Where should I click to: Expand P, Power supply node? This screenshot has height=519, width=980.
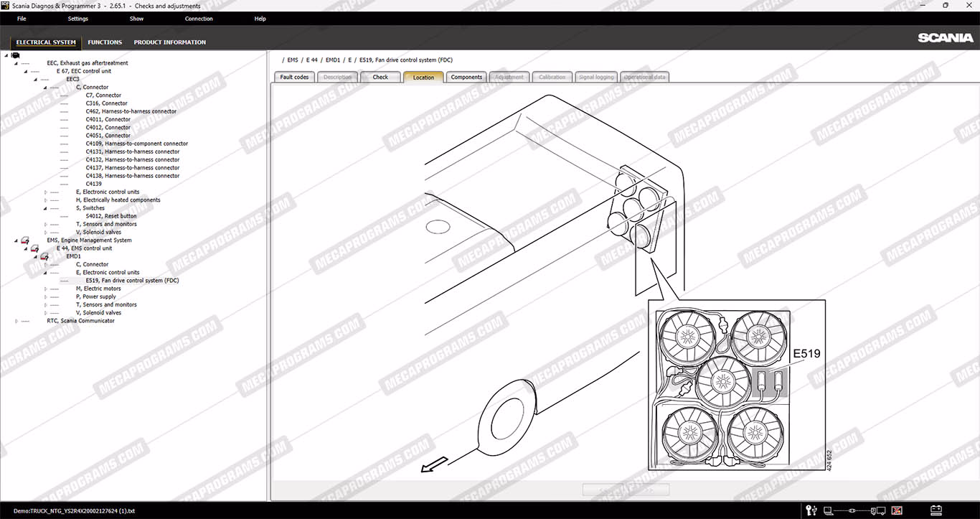[x=44, y=296]
